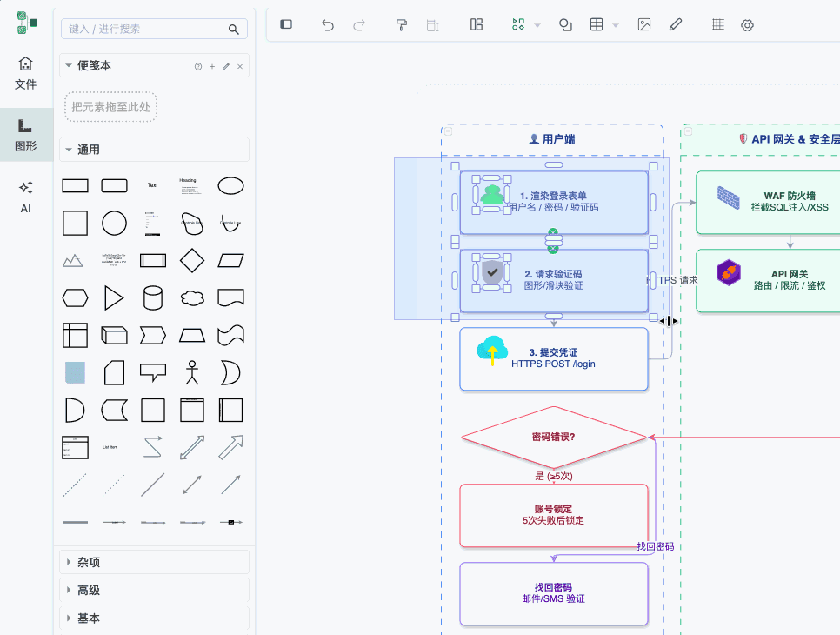Click the format painter roller icon
The width and height of the screenshot is (840, 635).
pos(401,25)
